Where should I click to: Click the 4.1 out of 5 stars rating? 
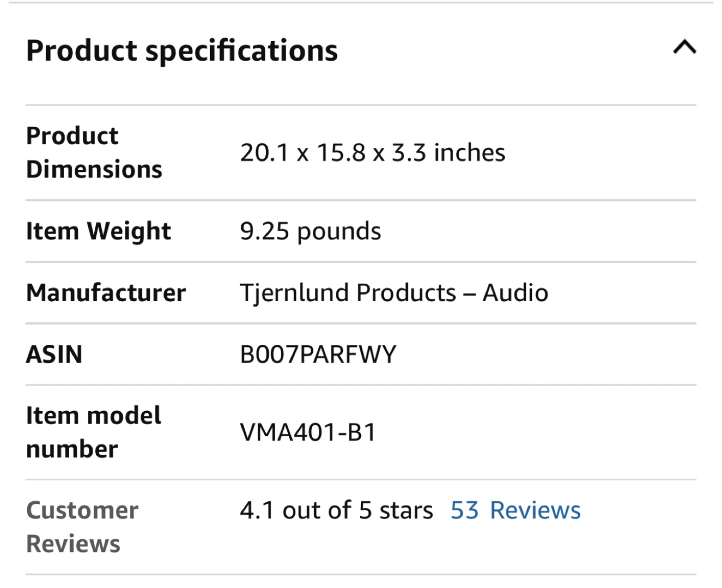[x=336, y=510]
